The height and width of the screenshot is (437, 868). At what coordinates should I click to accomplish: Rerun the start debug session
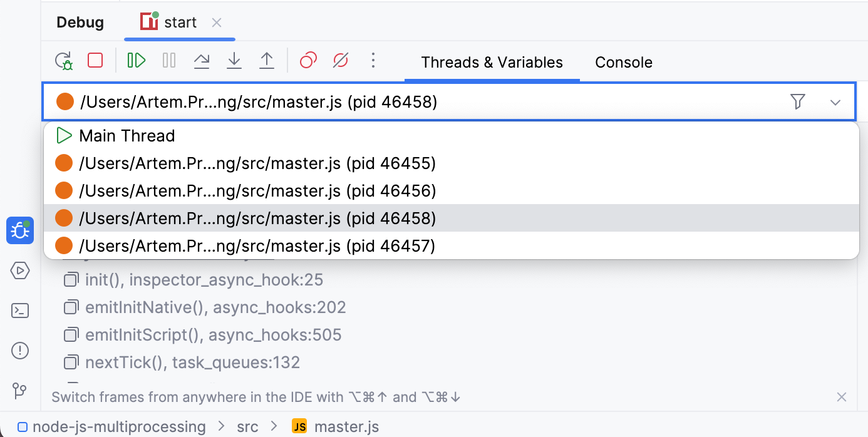click(63, 60)
